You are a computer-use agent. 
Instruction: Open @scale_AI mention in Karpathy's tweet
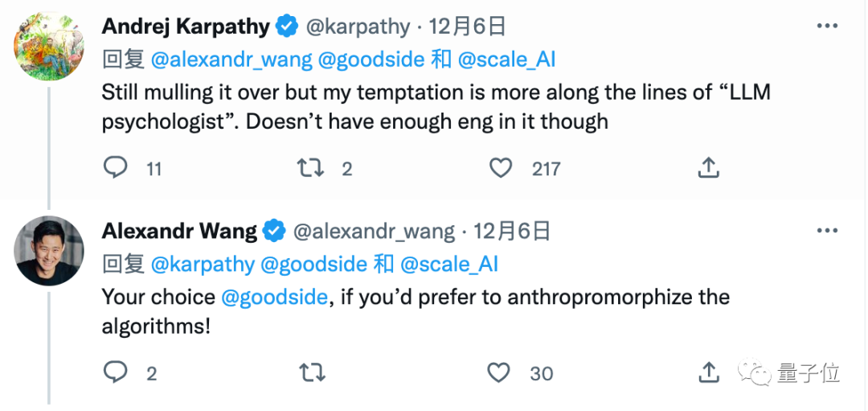(x=506, y=60)
